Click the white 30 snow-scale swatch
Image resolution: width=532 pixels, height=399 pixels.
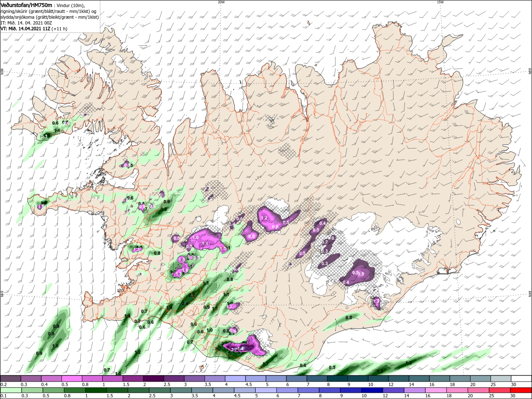click(522, 379)
